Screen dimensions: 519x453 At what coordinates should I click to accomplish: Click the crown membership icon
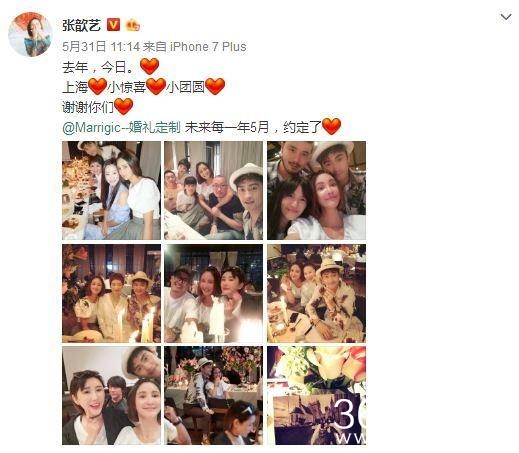(132, 25)
